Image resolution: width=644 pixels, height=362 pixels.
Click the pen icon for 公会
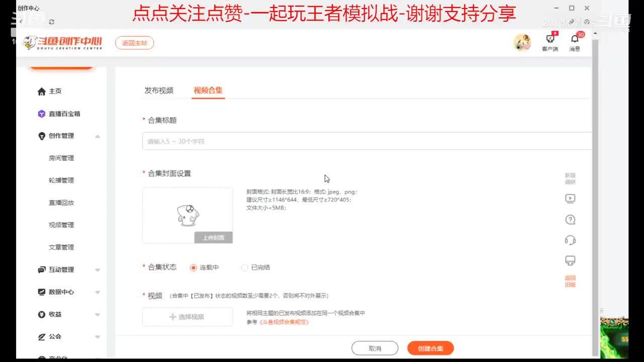[x=42, y=336]
